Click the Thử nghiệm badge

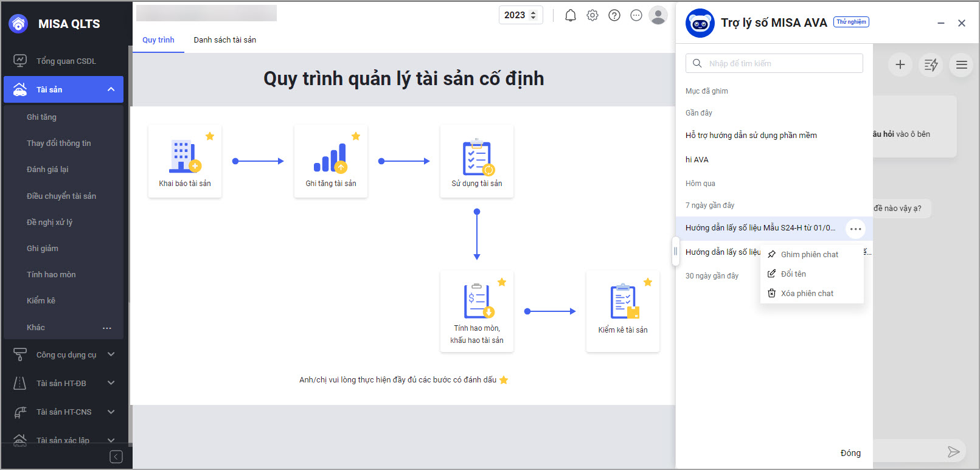[851, 22]
